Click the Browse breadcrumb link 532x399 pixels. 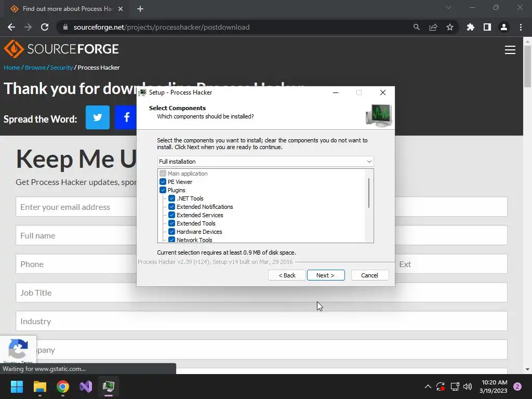35,68
